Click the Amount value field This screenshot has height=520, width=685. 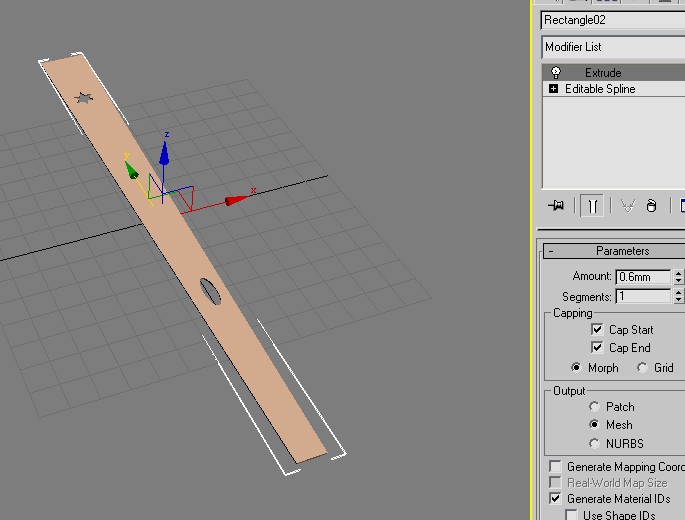(643, 277)
